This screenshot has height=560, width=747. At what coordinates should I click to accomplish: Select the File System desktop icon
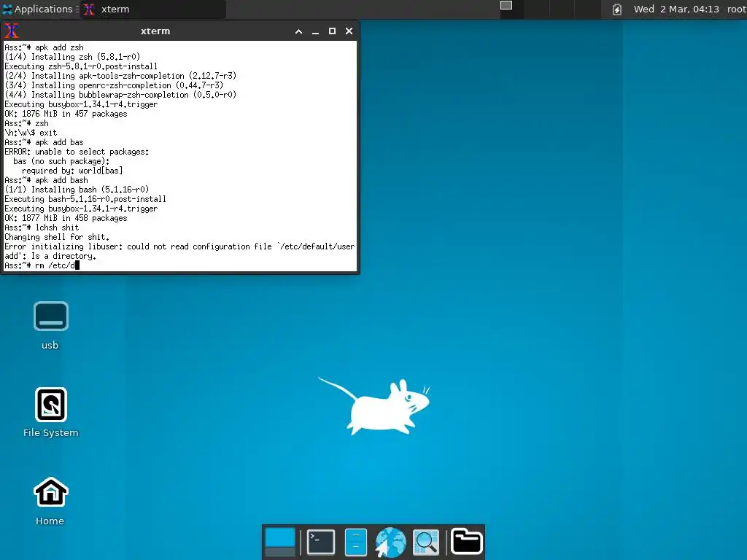[50, 413]
